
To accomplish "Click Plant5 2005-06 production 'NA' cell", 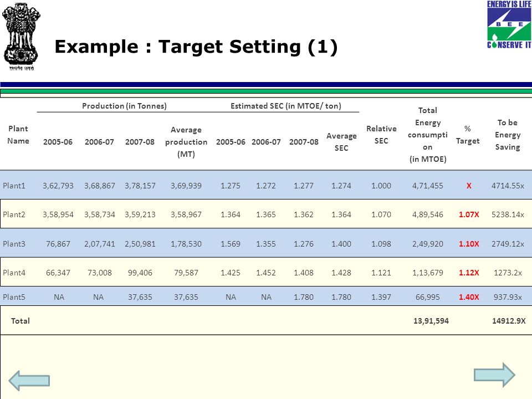I will [59, 297].
